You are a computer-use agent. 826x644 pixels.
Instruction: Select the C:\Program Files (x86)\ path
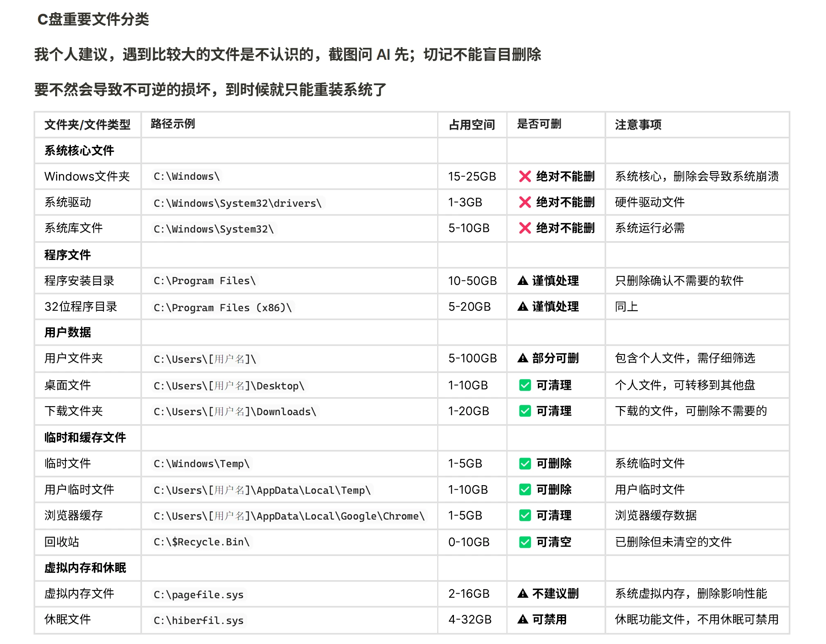click(x=223, y=307)
